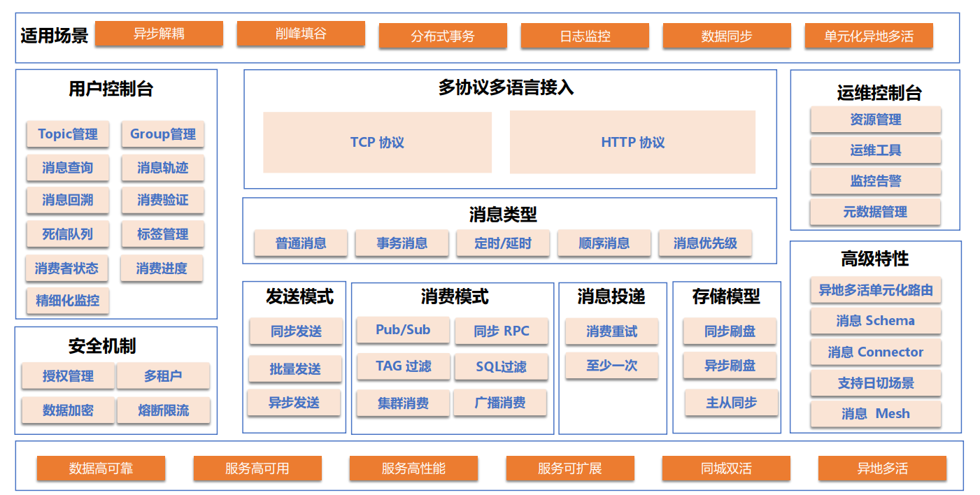Select 同城双活 in the bottom bar
The height and width of the screenshot is (495, 980).
[725, 468]
